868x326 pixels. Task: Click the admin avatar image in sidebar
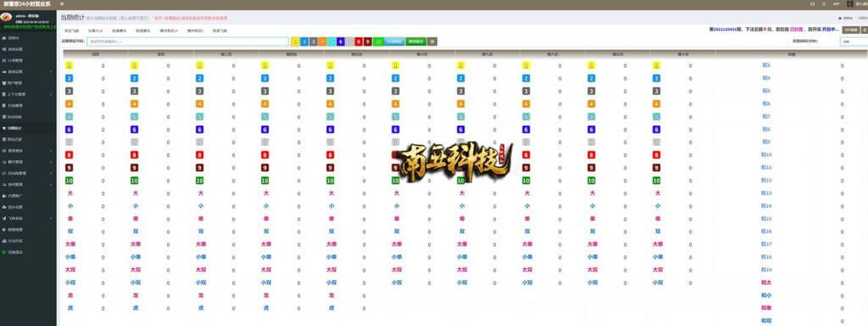point(6,17)
